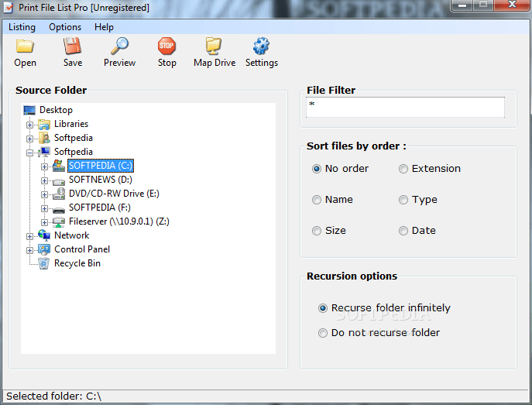532x405 pixels.
Task: Click the Libraries folder icon
Action: click(x=44, y=124)
